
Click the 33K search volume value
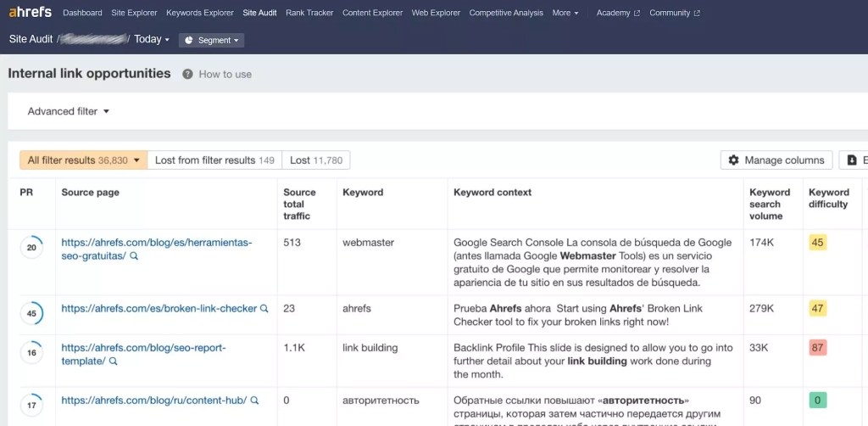tap(759, 348)
